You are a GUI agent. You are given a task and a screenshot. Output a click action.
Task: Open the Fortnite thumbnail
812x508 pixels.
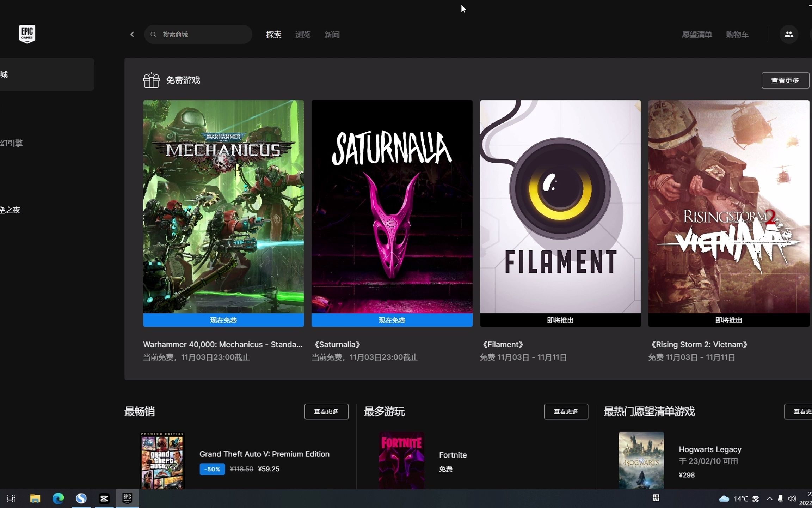tap(401, 460)
